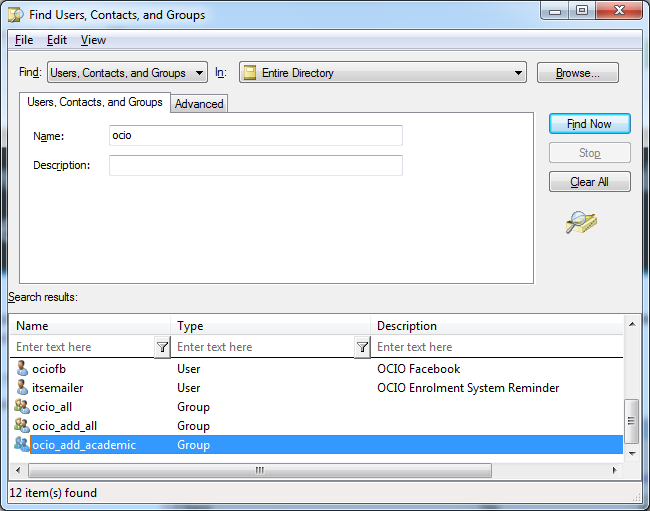This screenshot has width=650, height=511.
Task: Click the Browse... button
Action: click(577, 73)
